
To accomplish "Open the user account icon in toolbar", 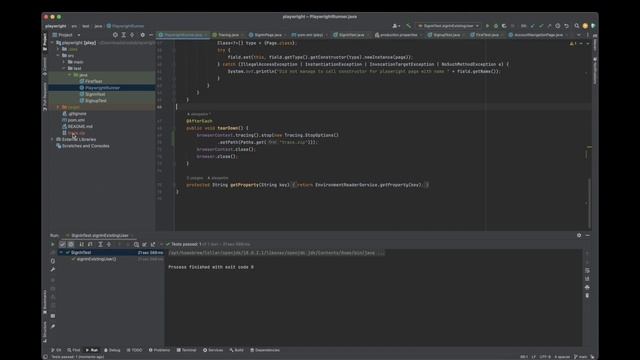I will [396, 26].
